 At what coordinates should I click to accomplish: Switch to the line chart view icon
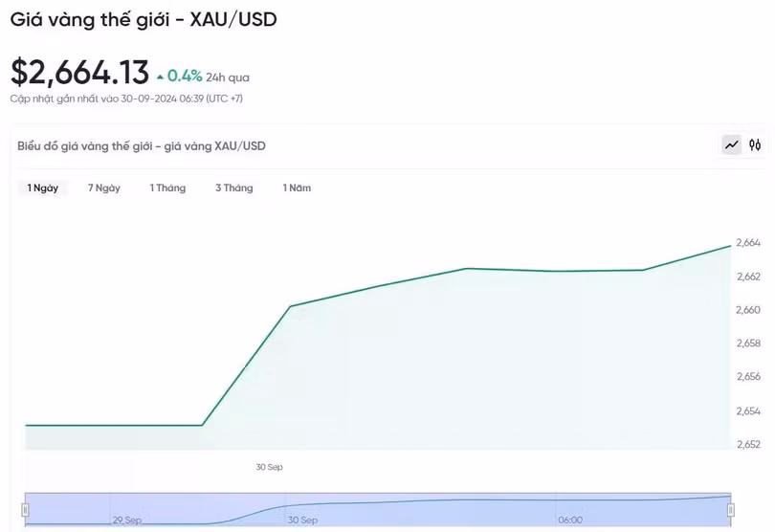[732, 145]
